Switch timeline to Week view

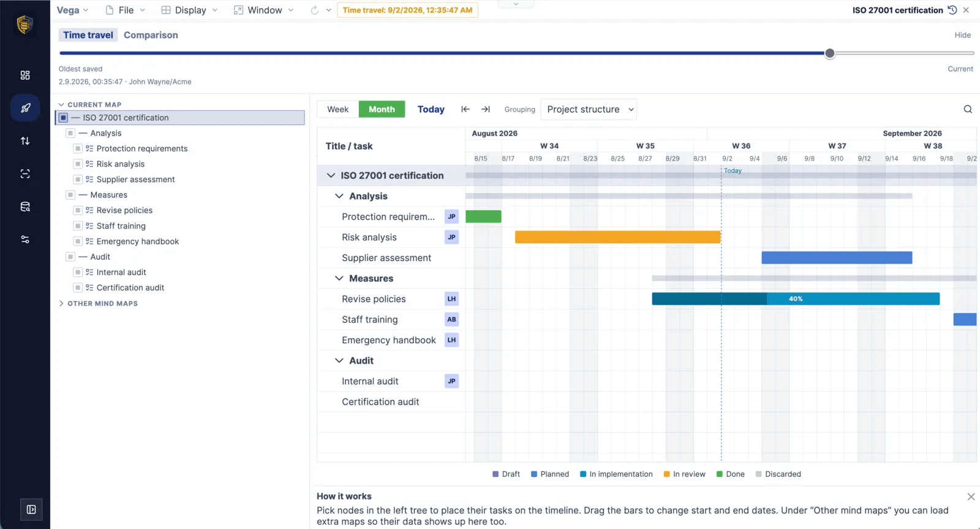(x=337, y=109)
